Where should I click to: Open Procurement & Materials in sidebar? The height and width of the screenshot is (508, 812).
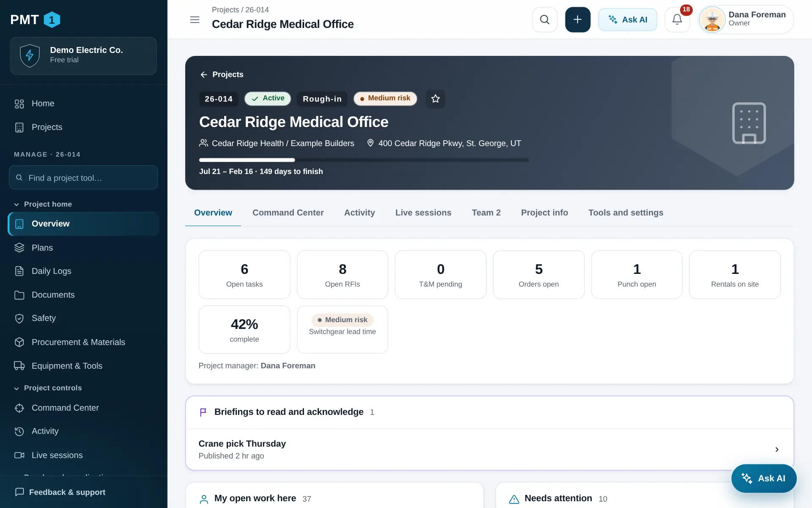click(x=83, y=342)
